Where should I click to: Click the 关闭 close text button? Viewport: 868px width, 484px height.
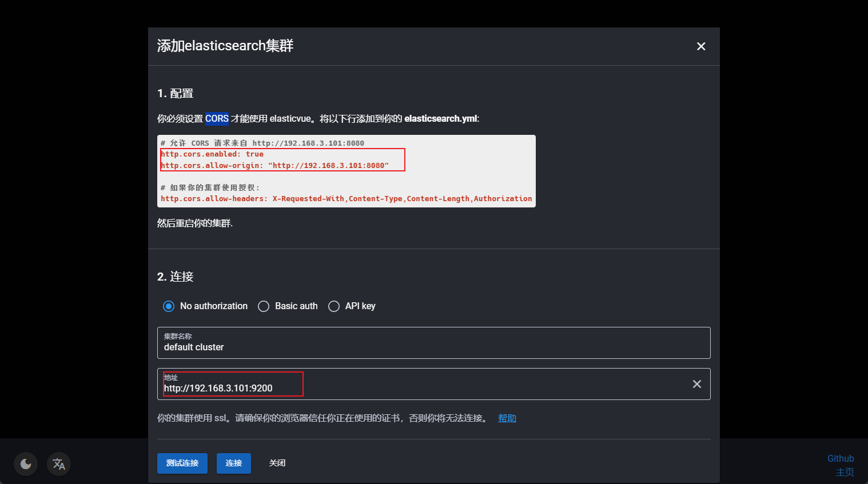pyautogui.click(x=277, y=463)
